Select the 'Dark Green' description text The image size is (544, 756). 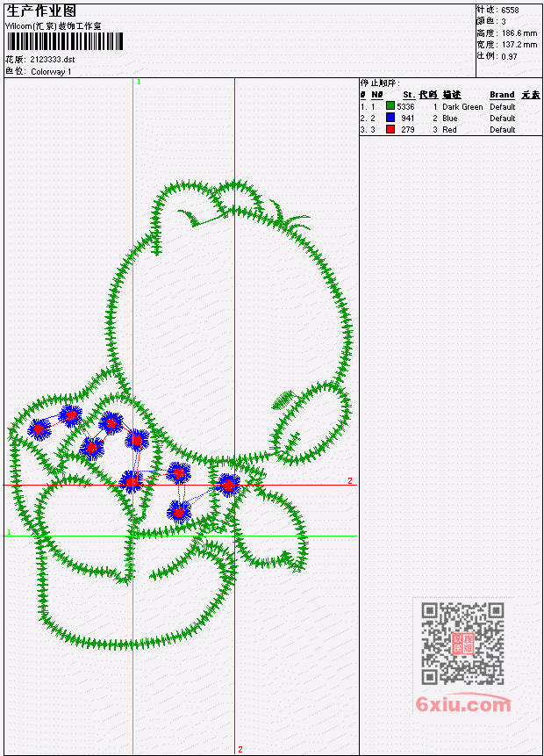coord(462,107)
